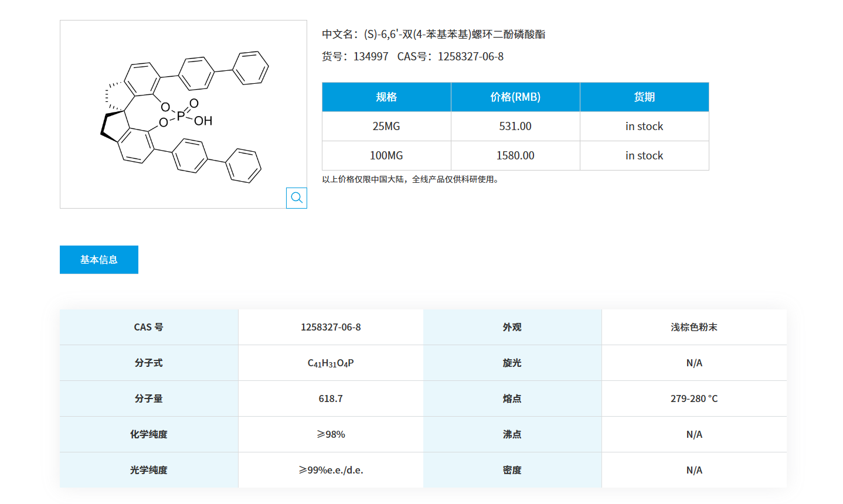Click the optical purity ≥99%e.e./d.e. value
The width and height of the screenshot is (843, 504).
[330, 469]
